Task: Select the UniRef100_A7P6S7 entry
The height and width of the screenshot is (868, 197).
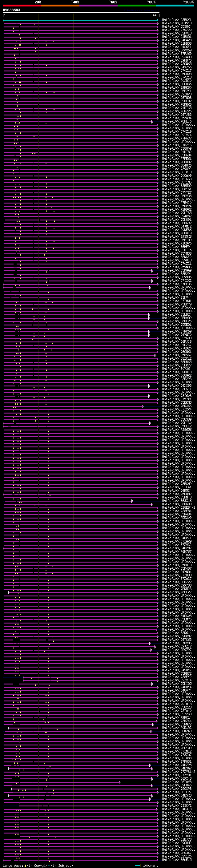Action: (177, 138)
